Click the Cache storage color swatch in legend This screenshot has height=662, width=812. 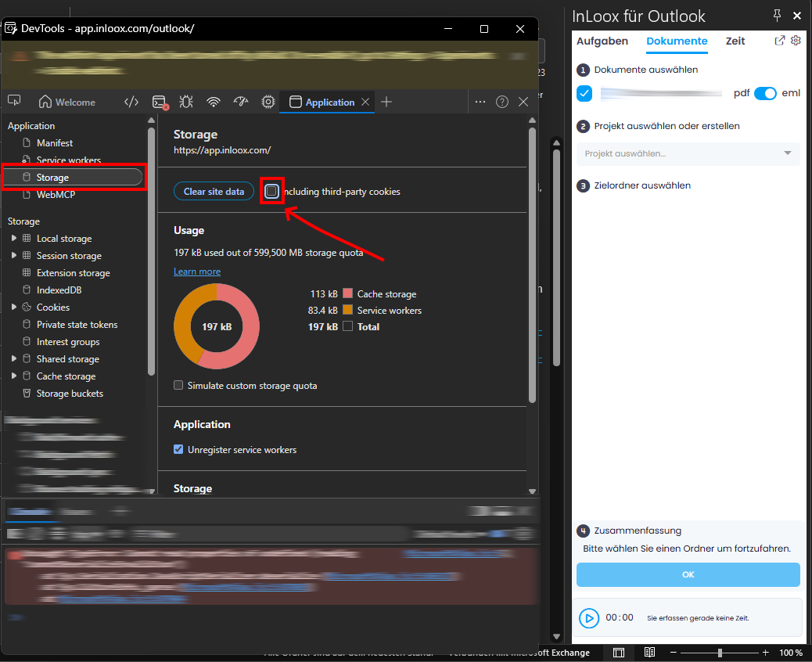tap(348, 293)
